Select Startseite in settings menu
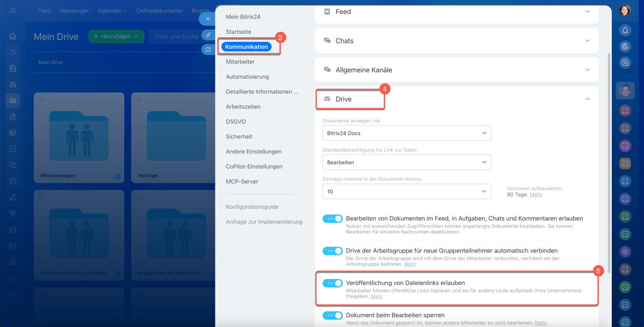 (238, 32)
